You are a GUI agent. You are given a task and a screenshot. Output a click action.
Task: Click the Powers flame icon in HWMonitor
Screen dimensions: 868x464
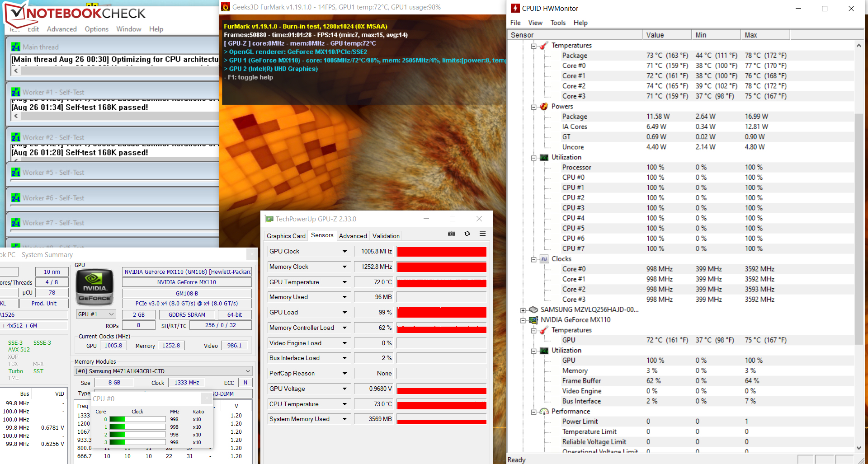point(544,106)
